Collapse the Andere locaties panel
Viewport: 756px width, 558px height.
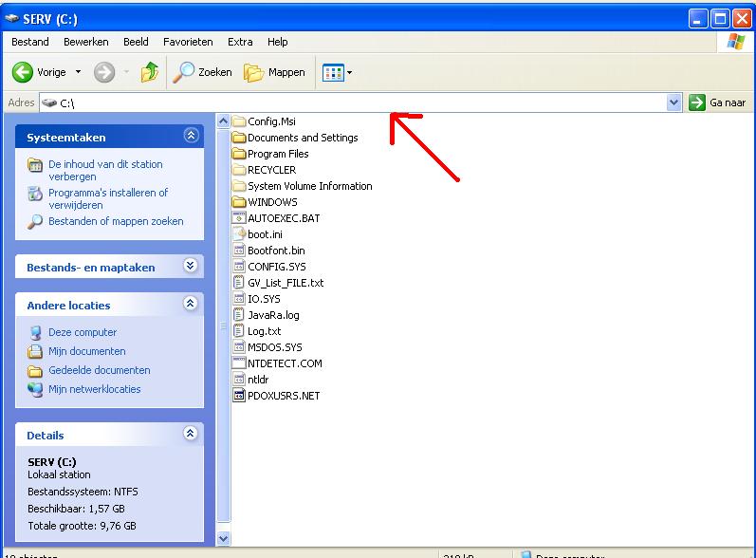[x=191, y=304]
